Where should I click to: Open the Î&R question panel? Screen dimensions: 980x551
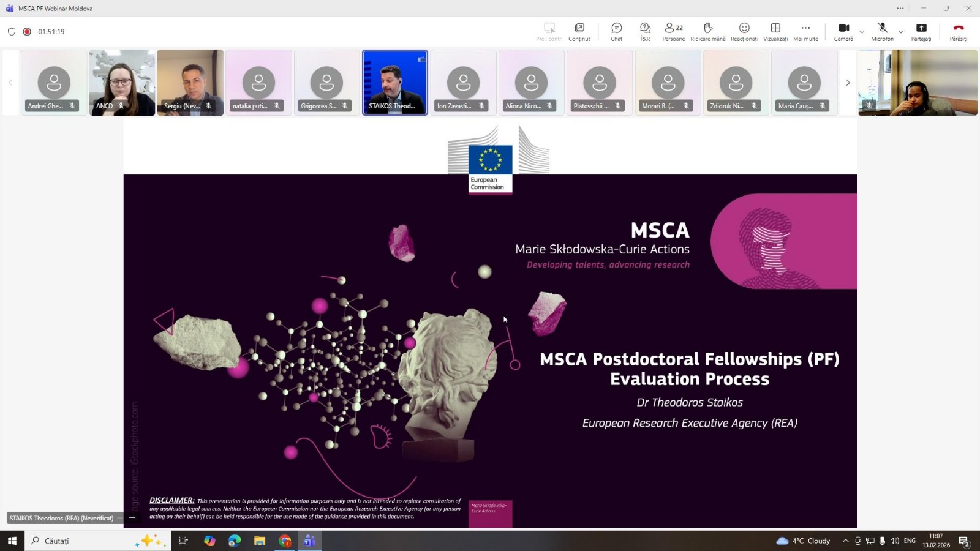645,32
